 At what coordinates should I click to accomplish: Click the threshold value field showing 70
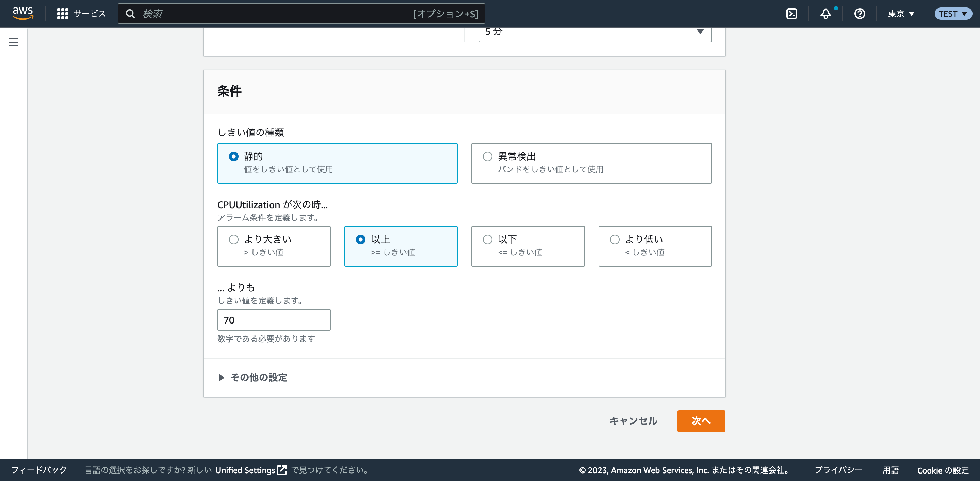point(274,320)
